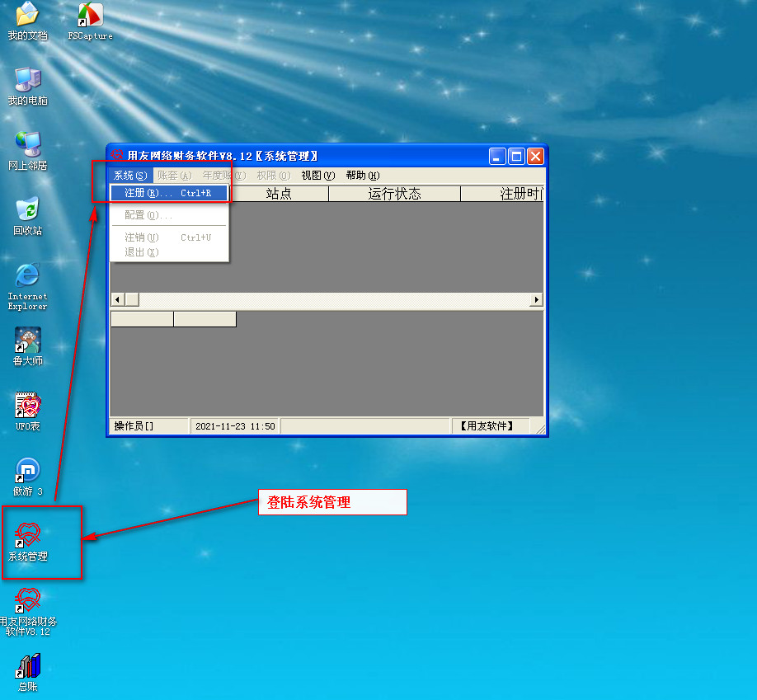Click the 站点 column header
Image resolution: width=757 pixels, height=700 pixels.
pos(279,194)
